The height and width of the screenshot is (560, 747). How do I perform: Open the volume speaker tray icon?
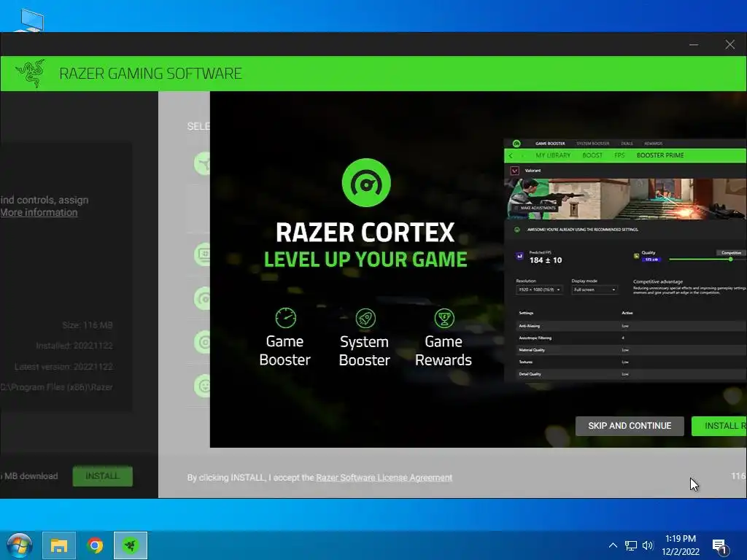[x=648, y=545]
